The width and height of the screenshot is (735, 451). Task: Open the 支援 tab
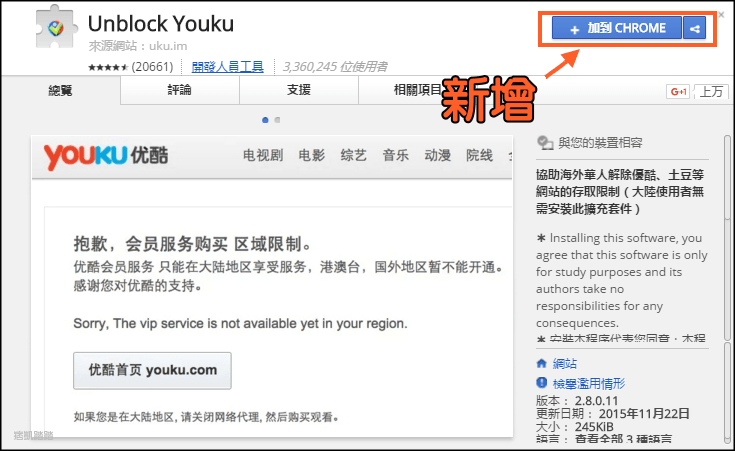(299, 90)
